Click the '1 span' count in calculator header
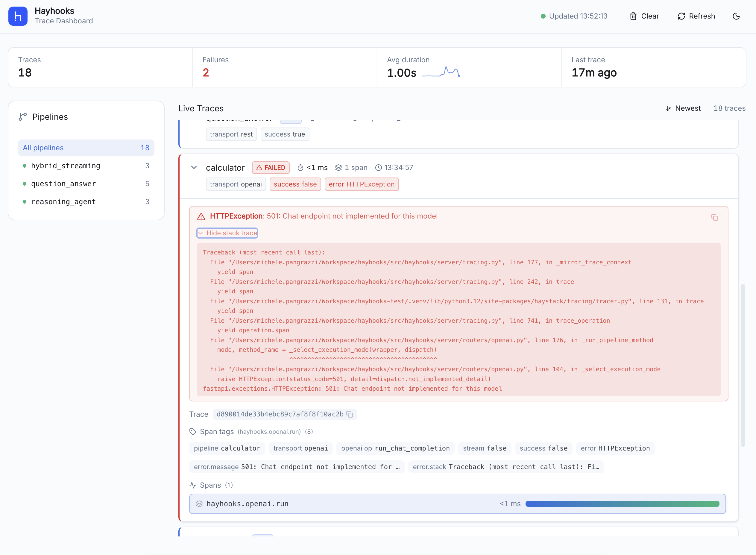 pos(351,167)
